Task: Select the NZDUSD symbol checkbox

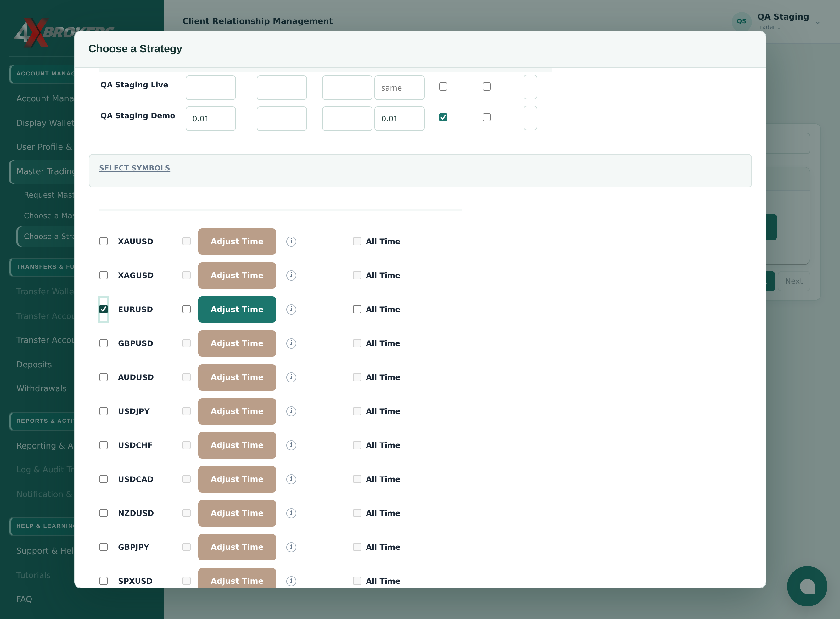Action: click(104, 513)
